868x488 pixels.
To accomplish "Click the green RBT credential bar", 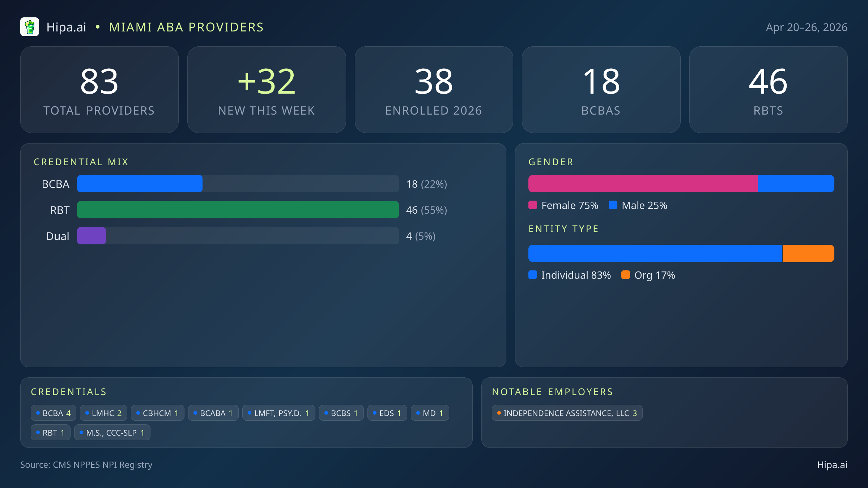I will [238, 210].
